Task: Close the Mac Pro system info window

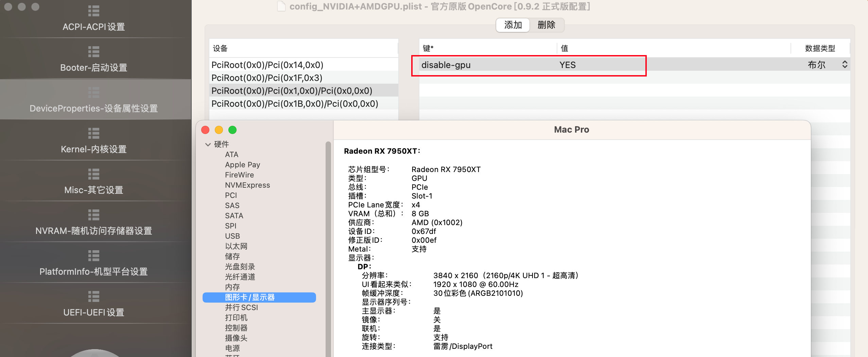Action: (205, 130)
